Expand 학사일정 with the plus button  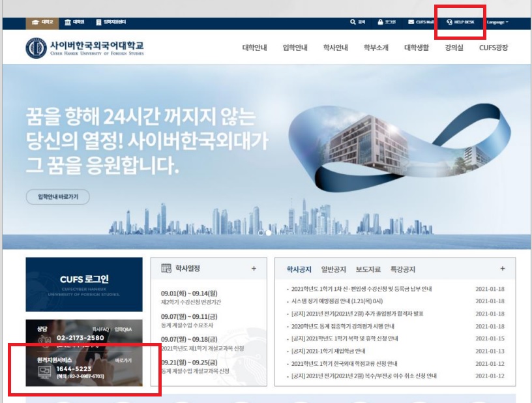click(x=254, y=269)
